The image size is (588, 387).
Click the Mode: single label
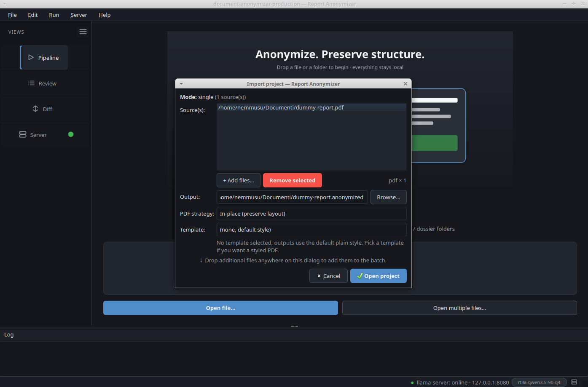click(196, 97)
